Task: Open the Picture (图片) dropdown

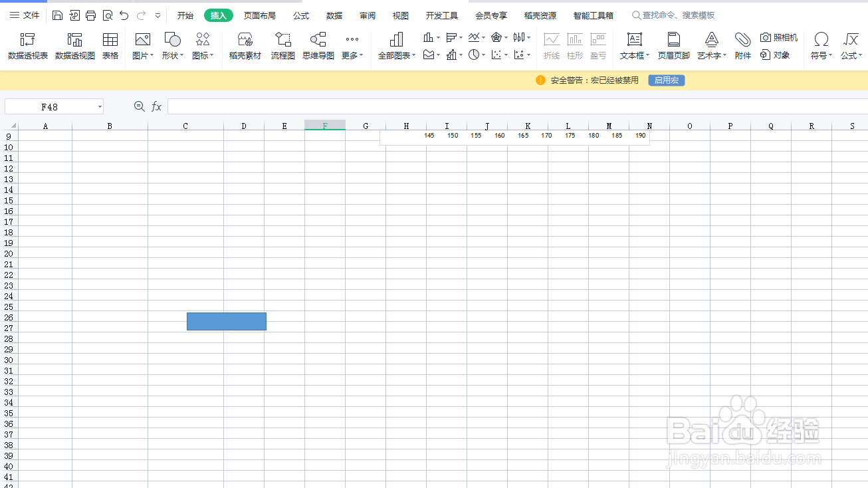Action: [143, 47]
